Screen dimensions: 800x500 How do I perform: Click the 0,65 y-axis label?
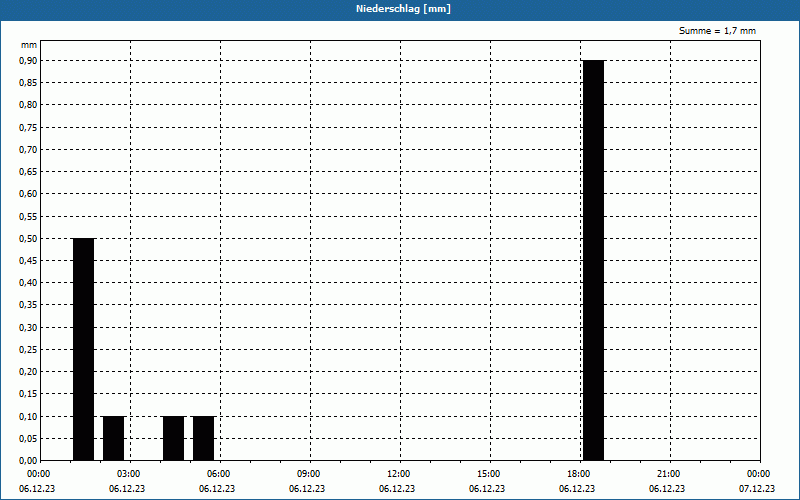tap(28, 172)
